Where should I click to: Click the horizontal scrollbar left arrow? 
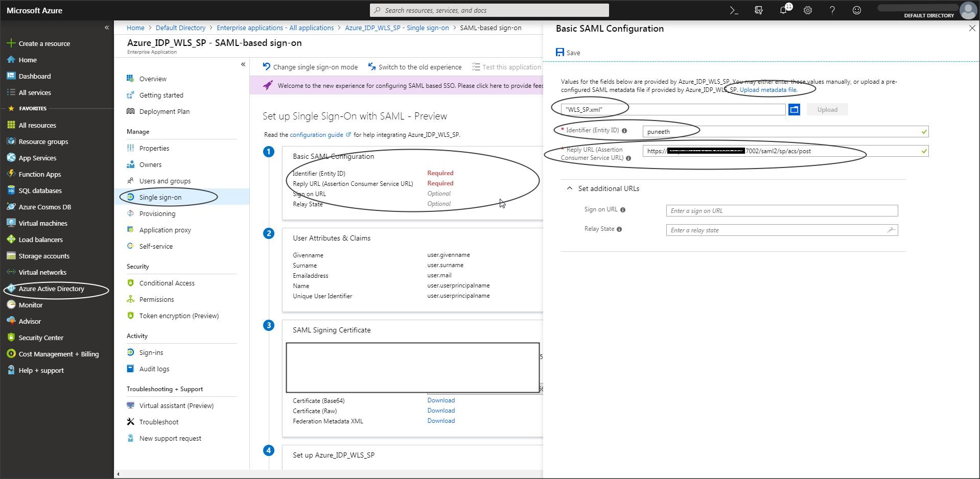click(118, 474)
